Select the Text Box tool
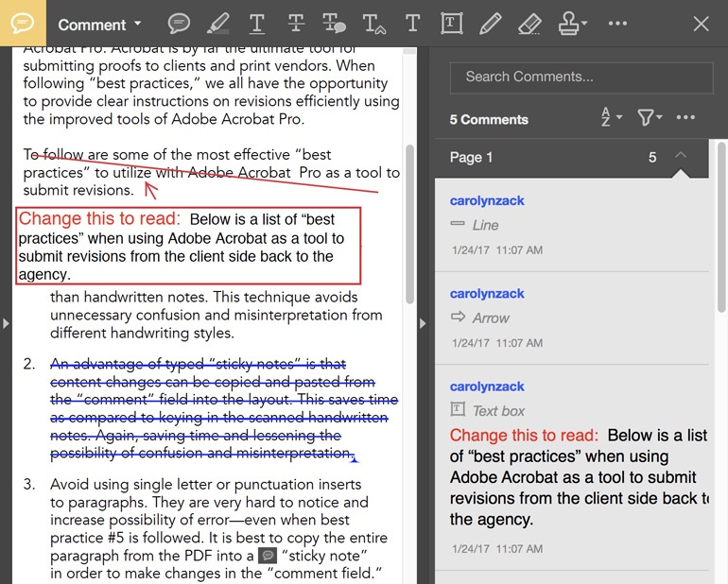The height and width of the screenshot is (584, 728). [x=451, y=24]
